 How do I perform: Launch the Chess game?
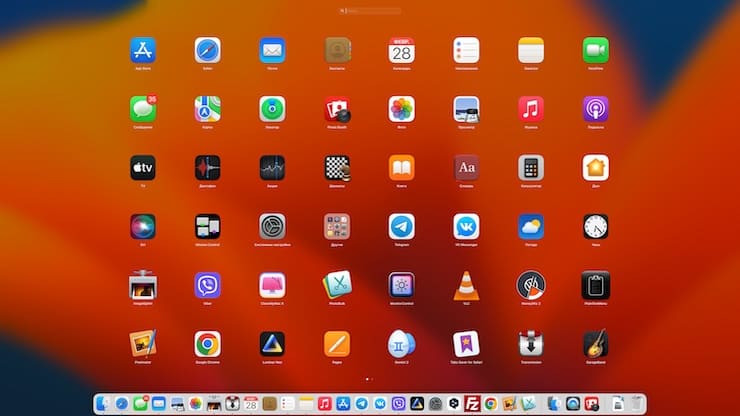[x=337, y=168]
